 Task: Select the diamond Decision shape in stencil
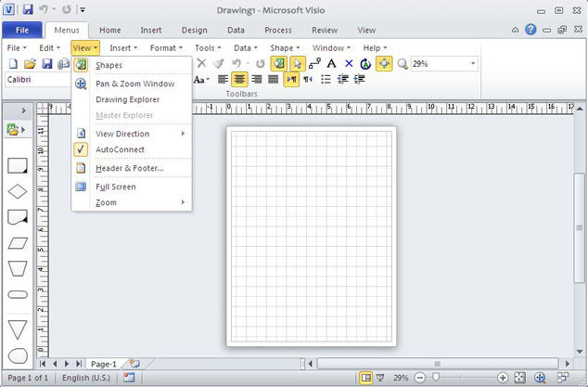(x=18, y=191)
